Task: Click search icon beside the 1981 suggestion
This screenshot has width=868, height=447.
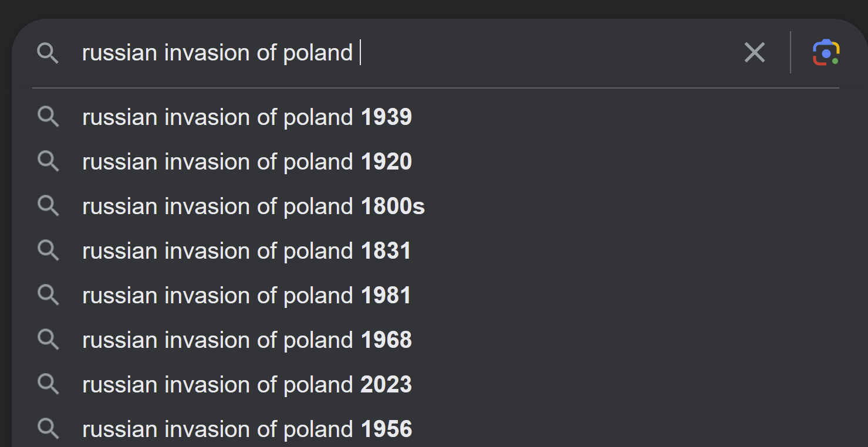Action: [x=48, y=295]
